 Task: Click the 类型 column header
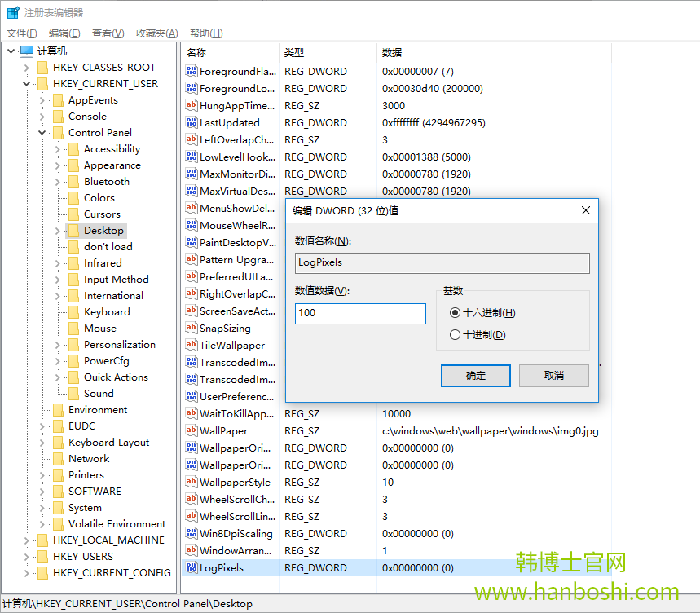click(x=293, y=51)
